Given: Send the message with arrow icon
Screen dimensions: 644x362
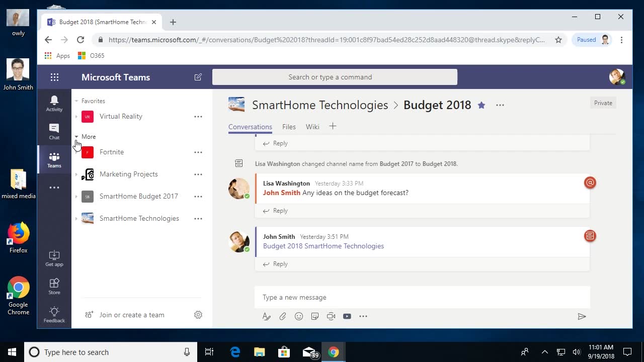Looking at the screenshot, I should click(x=582, y=316).
